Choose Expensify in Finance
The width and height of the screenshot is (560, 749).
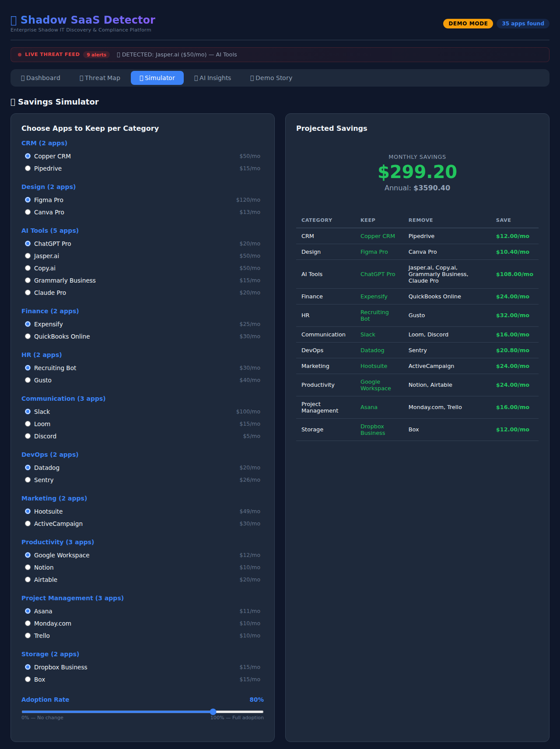tap(28, 324)
